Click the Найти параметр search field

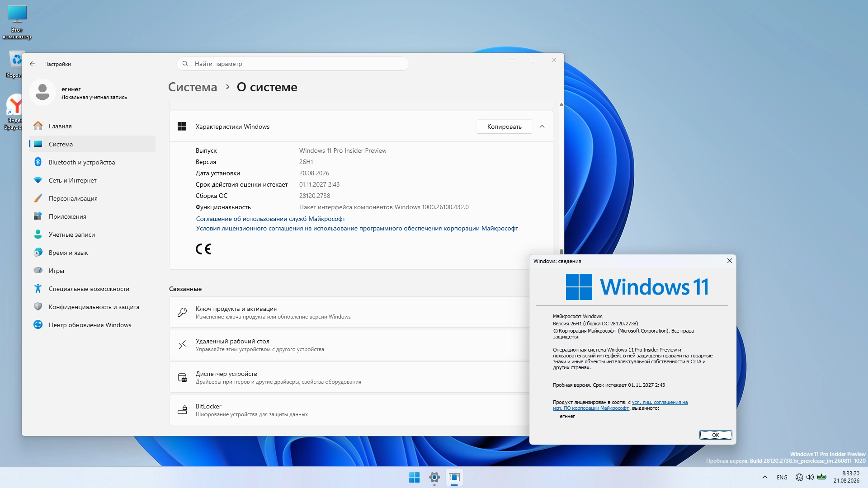coord(293,64)
